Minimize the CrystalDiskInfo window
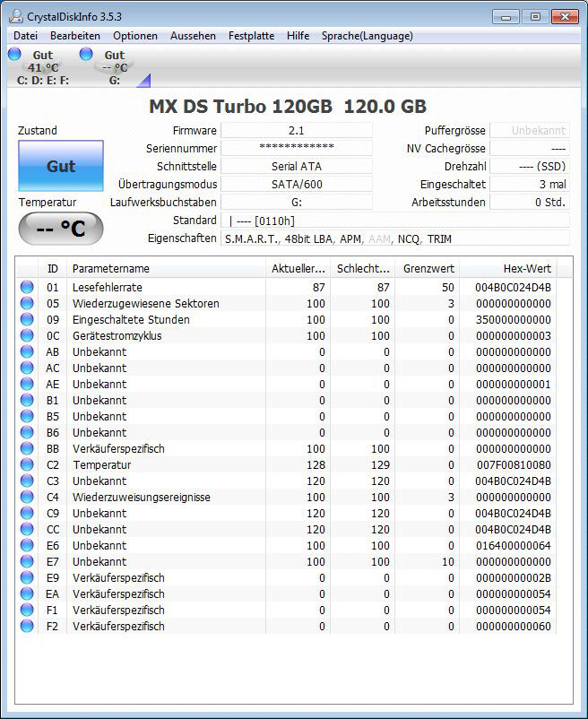 click(x=506, y=17)
